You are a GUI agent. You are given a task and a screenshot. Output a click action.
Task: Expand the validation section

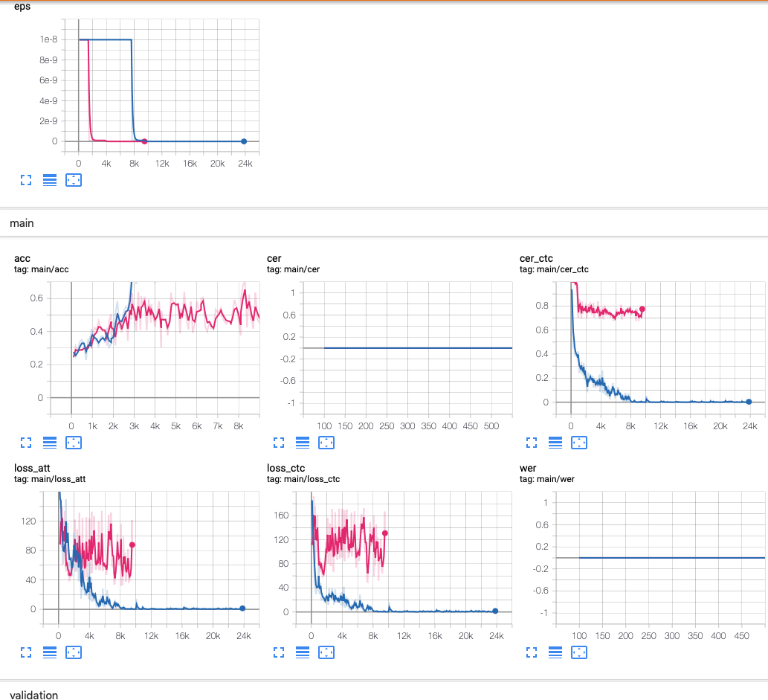tap(34, 695)
